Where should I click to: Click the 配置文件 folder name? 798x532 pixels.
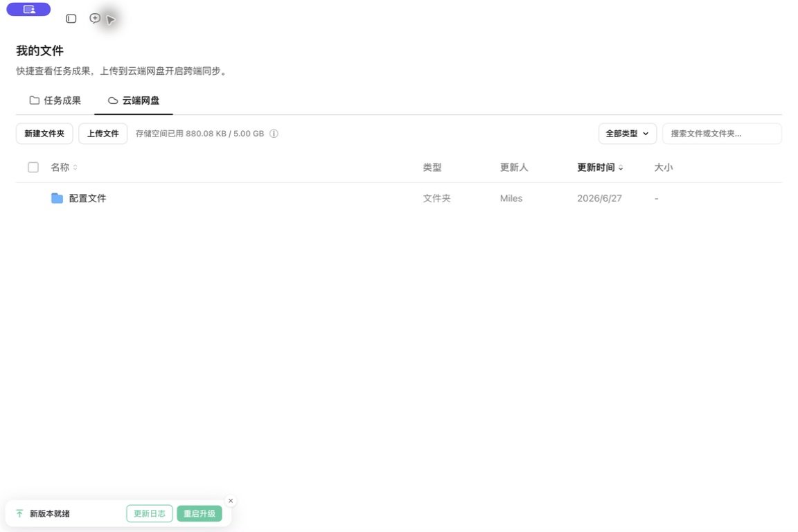pyautogui.click(x=87, y=199)
